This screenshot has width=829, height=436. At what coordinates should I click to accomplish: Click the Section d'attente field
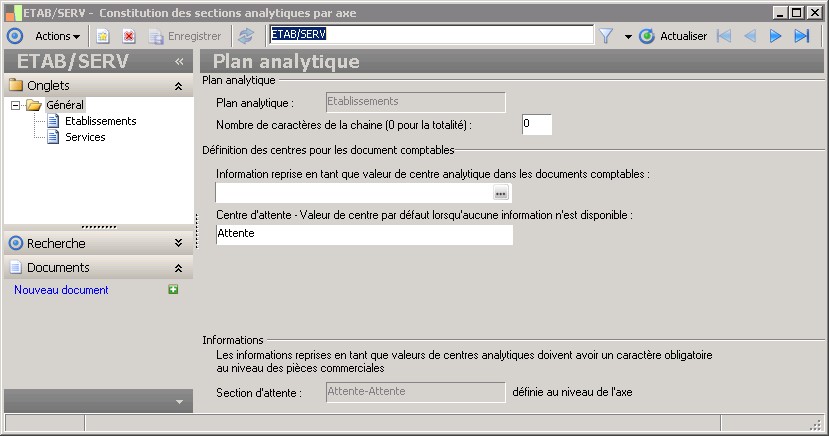pyautogui.click(x=416, y=392)
